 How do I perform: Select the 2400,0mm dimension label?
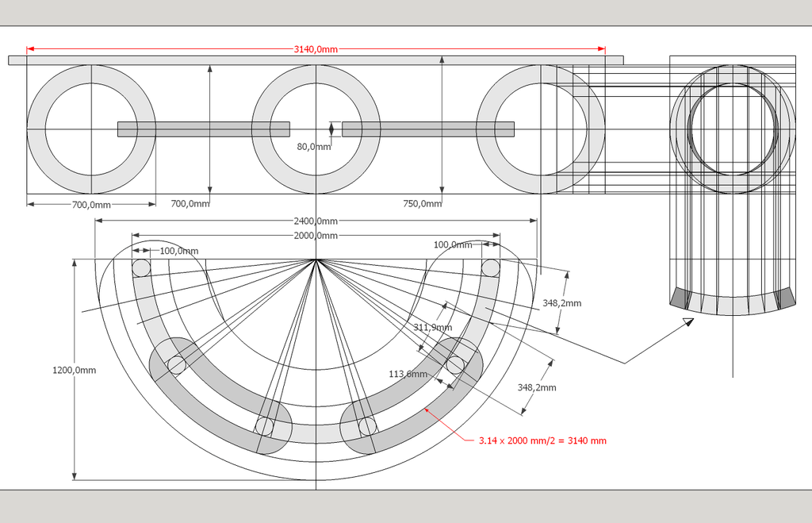click(316, 221)
